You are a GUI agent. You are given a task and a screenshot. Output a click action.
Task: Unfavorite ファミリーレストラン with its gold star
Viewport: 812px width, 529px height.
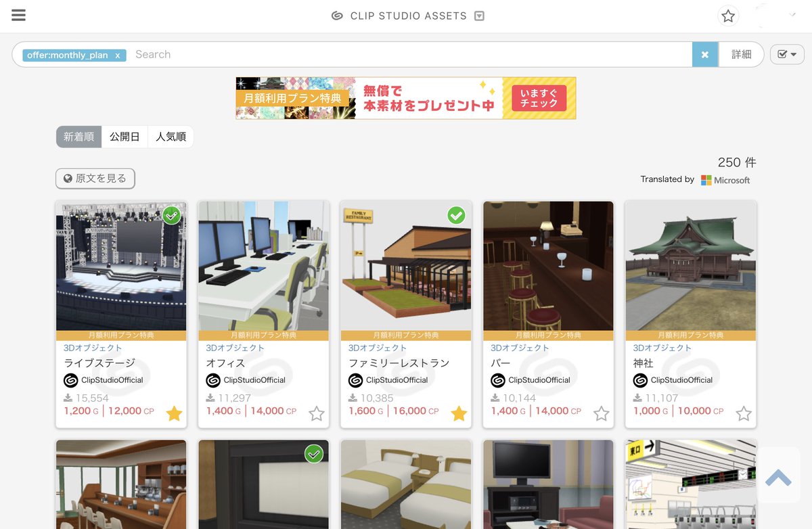click(459, 413)
